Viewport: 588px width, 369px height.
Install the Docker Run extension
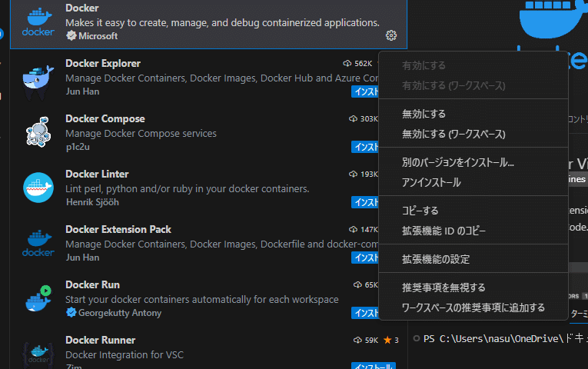pos(365,313)
